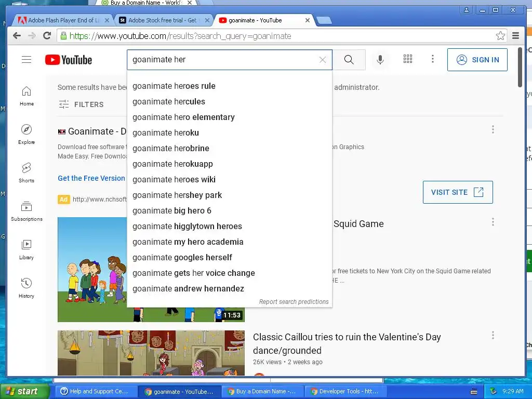Open the Chrome hamburger menu

(x=516, y=36)
